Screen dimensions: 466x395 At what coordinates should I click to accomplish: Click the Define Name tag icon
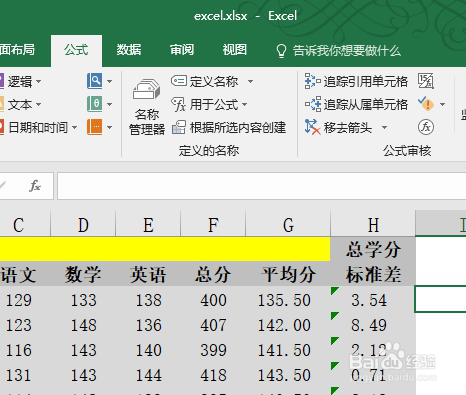click(x=179, y=81)
